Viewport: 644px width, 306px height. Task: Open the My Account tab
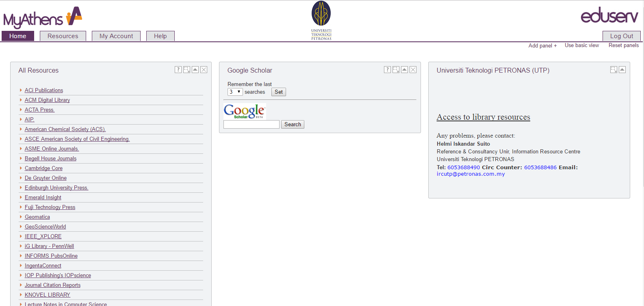116,36
